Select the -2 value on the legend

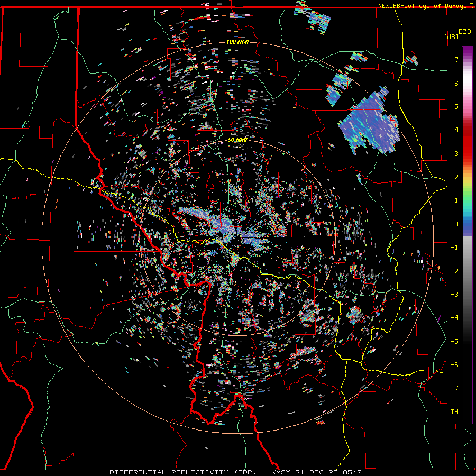point(454,271)
